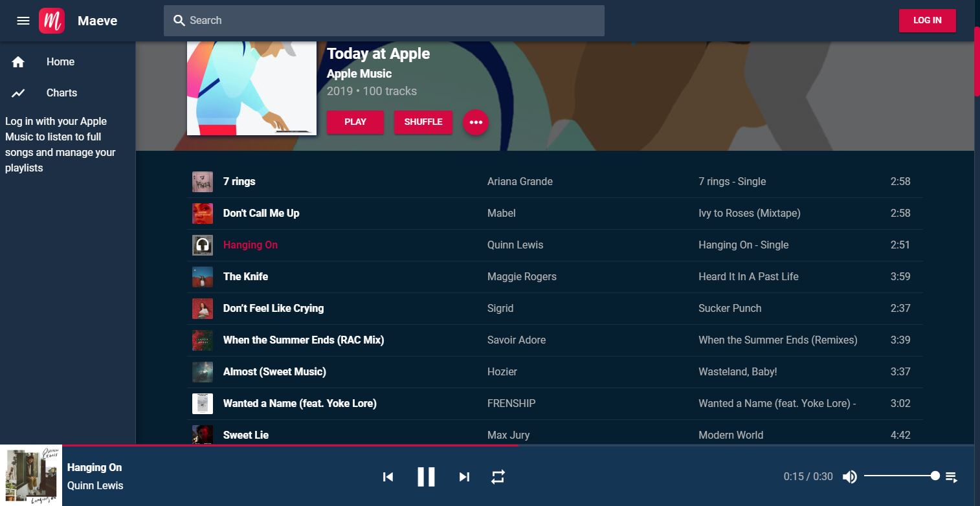
Task: Open album Wasteland, Baby!
Action: coord(738,372)
